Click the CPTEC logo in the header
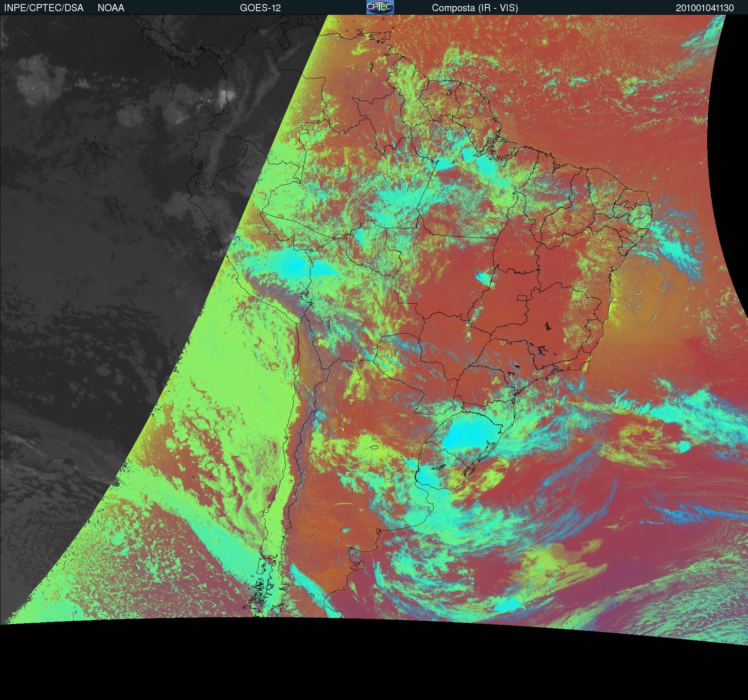The height and width of the screenshot is (700, 748). [x=380, y=7]
